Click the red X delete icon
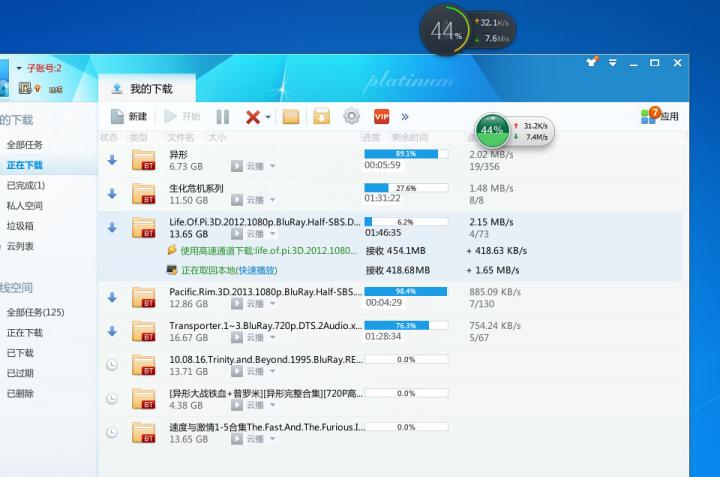The height and width of the screenshot is (477, 720). point(253,117)
